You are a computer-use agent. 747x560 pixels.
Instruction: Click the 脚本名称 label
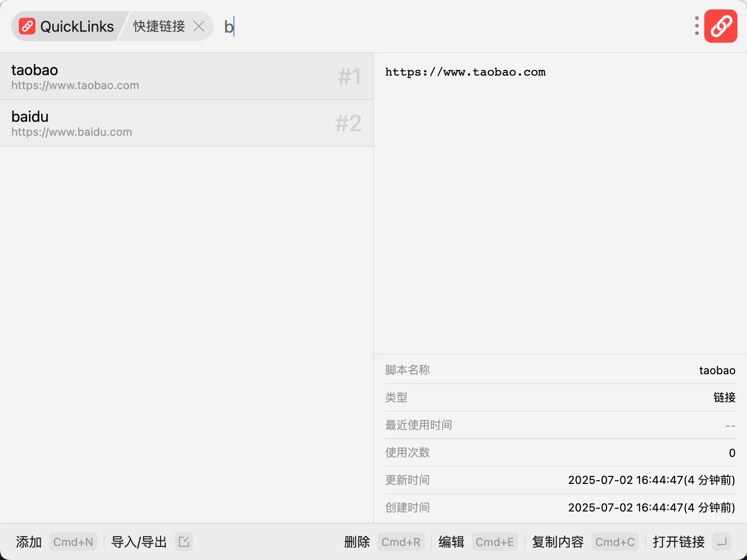[x=408, y=370]
